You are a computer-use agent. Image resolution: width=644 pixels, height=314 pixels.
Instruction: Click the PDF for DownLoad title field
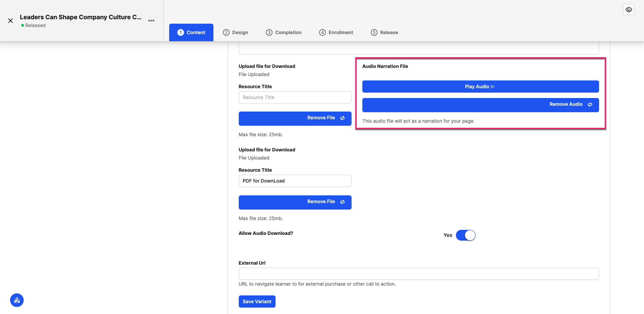[295, 181]
